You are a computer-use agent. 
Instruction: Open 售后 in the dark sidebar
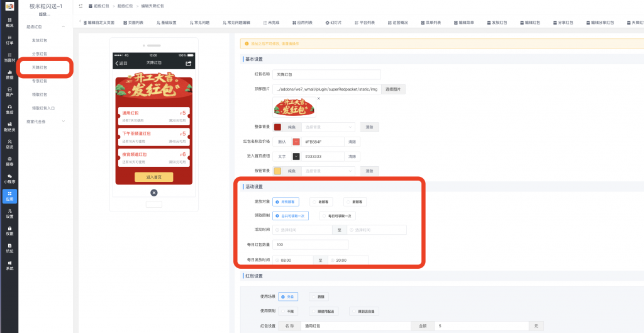click(9, 109)
